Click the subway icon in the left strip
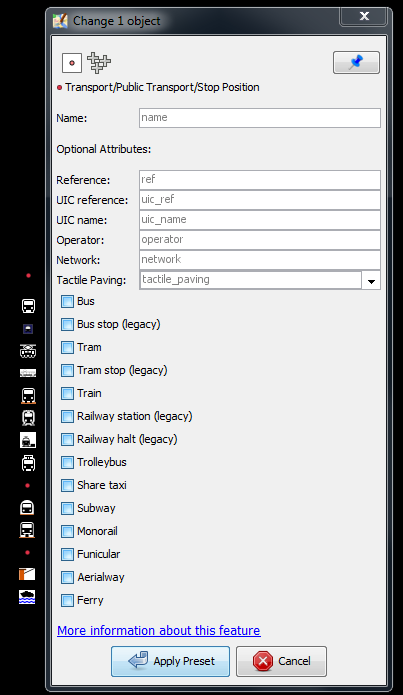 point(27,507)
